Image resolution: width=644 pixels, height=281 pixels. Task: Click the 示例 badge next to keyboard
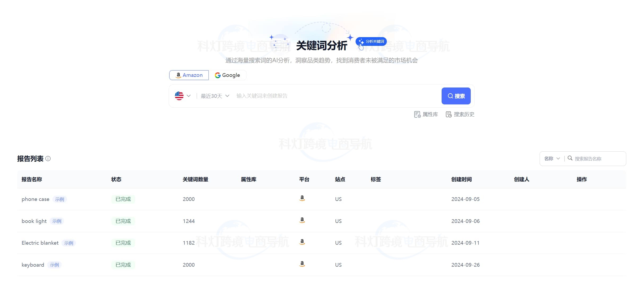click(54, 265)
